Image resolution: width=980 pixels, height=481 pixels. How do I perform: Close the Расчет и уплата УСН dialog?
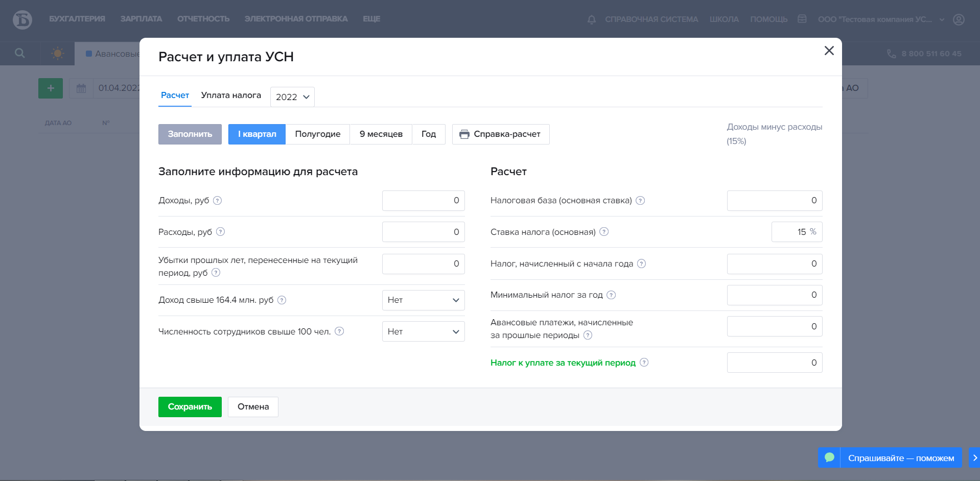point(829,51)
